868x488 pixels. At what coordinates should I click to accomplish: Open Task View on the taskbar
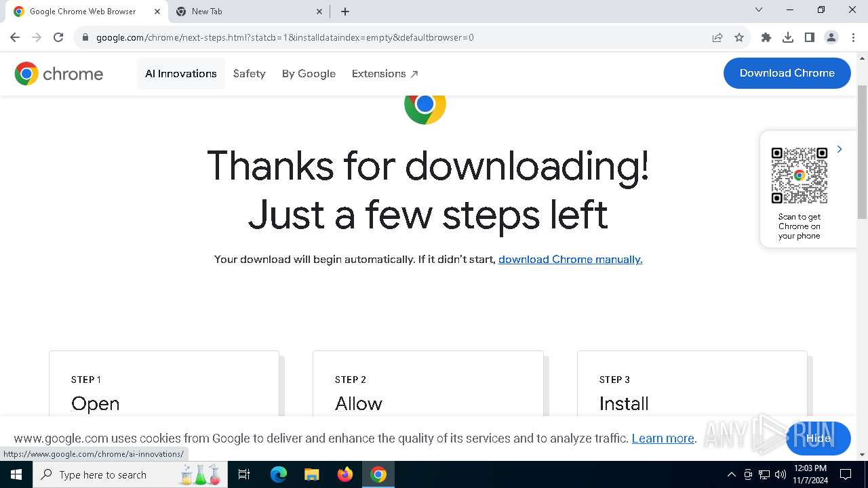[244, 474]
